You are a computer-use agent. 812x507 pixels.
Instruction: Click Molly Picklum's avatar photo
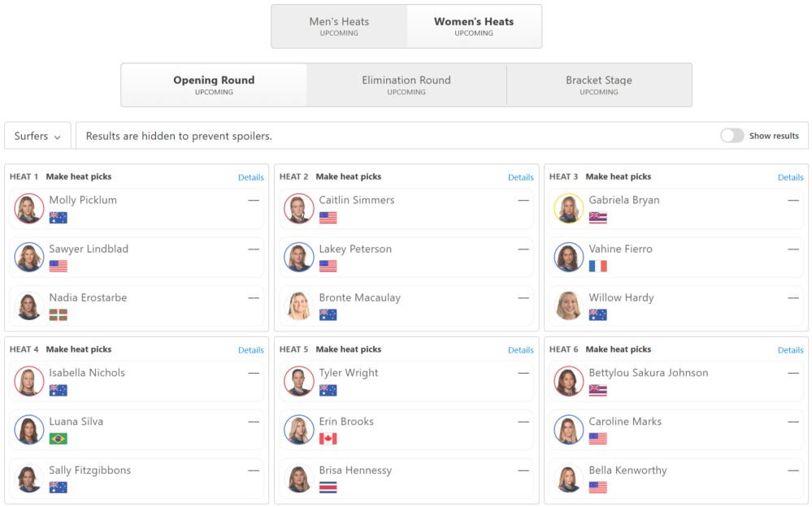coord(29,208)
